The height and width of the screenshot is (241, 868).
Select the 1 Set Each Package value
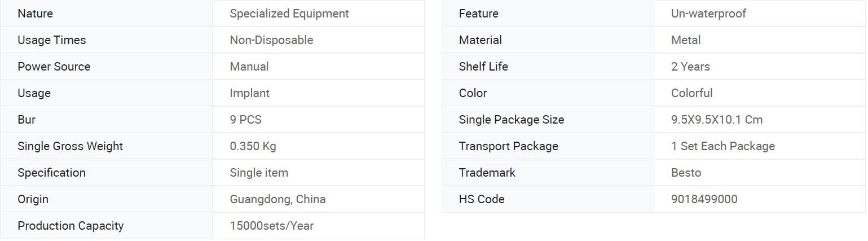pos(723,146)
